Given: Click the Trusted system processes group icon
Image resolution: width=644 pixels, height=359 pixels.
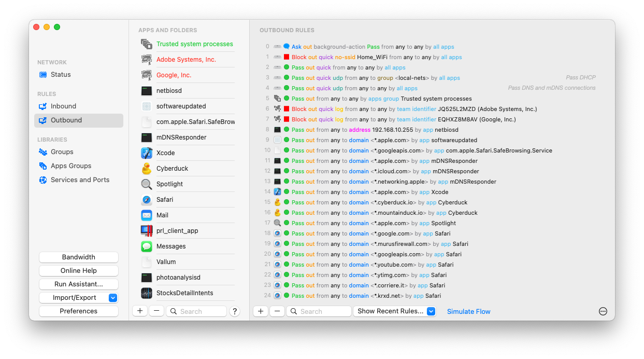Looking at the screenshot, I should click(x=147, y=44).
